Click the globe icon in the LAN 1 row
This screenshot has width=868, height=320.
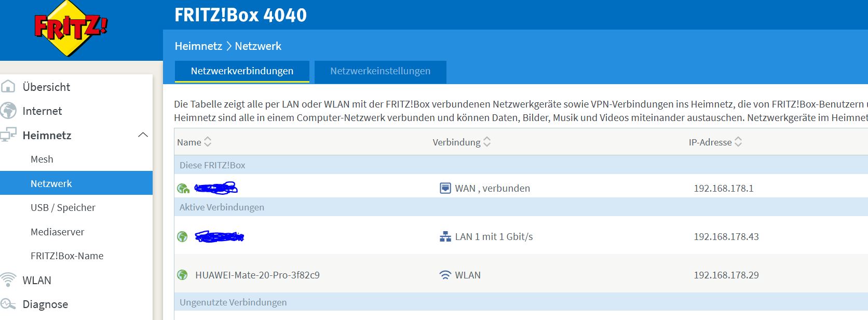point(182,237)
